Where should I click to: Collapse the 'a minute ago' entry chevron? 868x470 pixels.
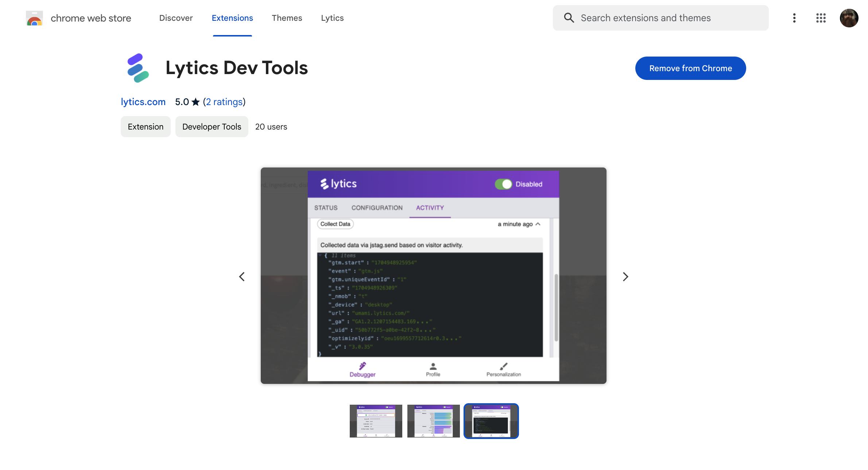(x=538, y=224)
